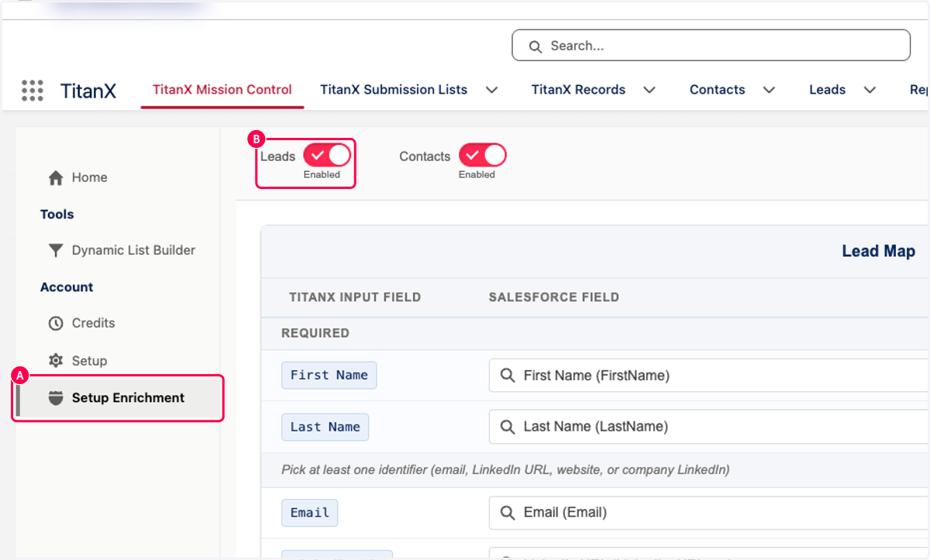Viewport: 930px width, 560px height.
Task: Expand TitanX Records tab chevron
Action: (x=649, y=90)
